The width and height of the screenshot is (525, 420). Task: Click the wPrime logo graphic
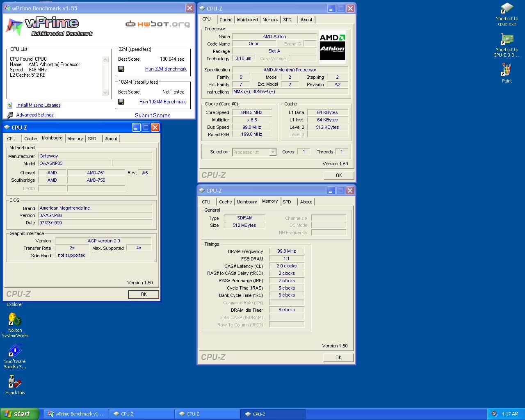tap(49, 26)
